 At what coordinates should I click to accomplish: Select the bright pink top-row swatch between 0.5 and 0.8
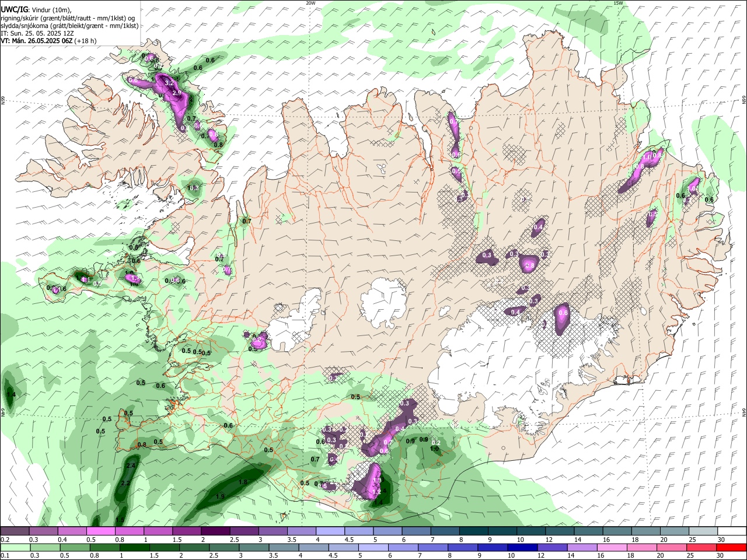[x=101, y=531]
